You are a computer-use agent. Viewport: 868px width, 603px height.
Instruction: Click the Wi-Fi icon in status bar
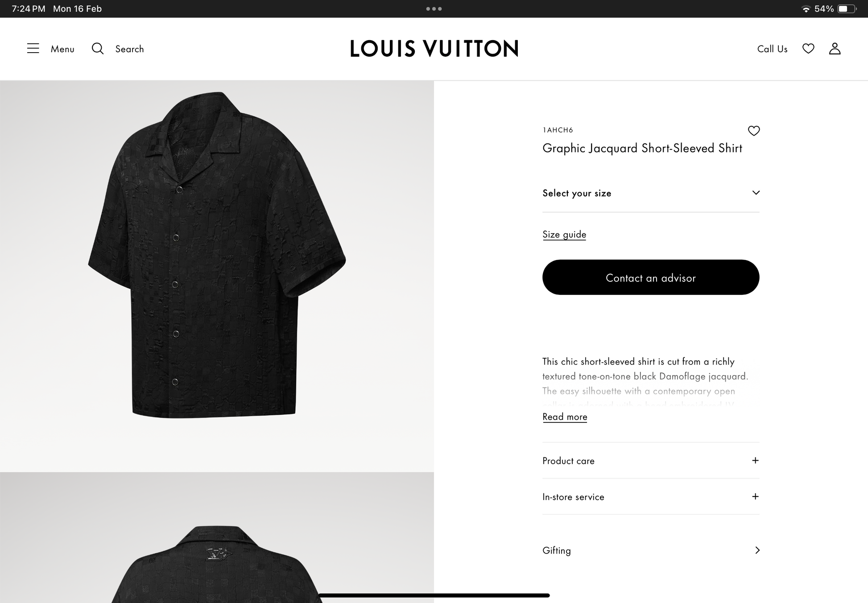[x=806, y=8]
